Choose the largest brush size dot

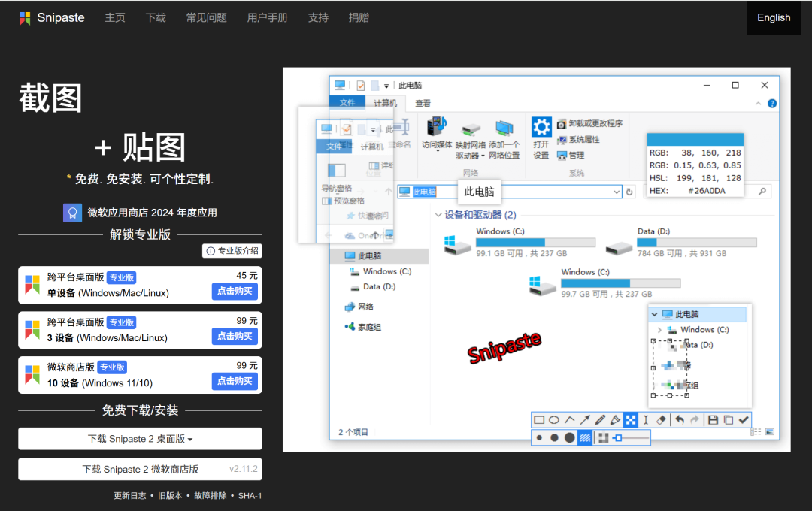pos(570,438)
